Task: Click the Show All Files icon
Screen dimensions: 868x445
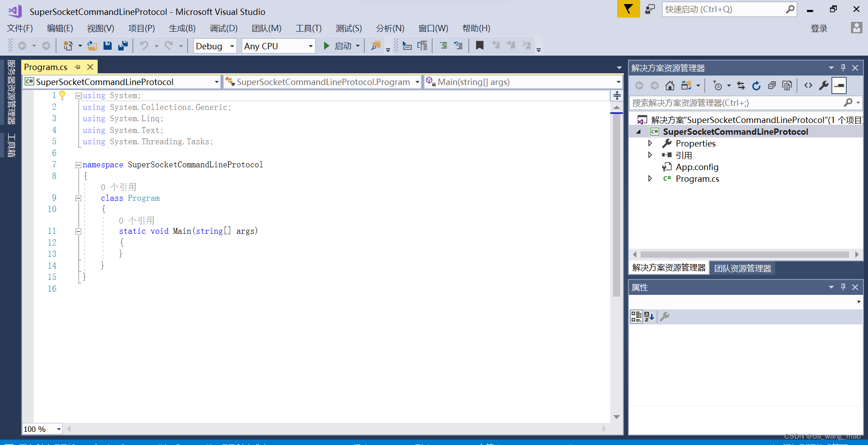Action: (x=787, y=85)
